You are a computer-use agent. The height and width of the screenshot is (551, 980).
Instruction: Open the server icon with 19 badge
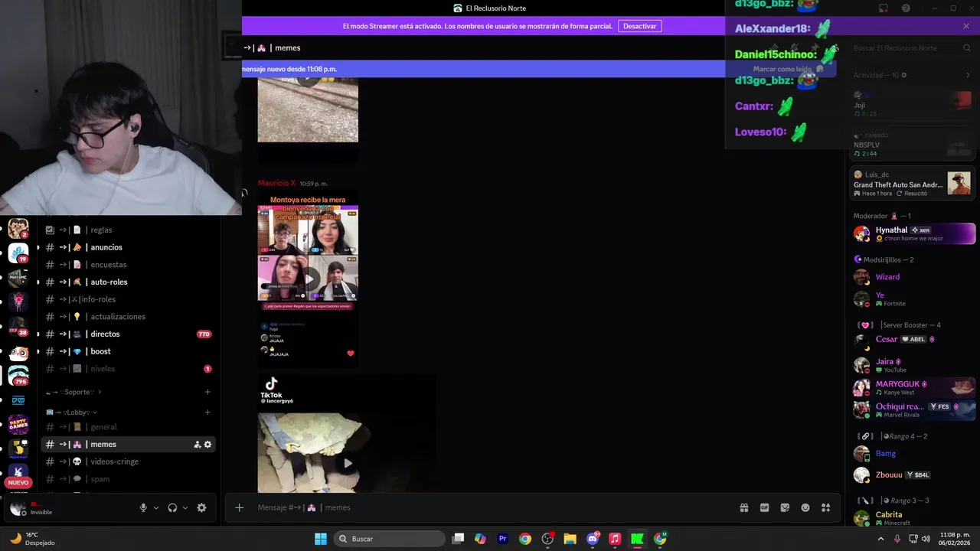(18, 253)
